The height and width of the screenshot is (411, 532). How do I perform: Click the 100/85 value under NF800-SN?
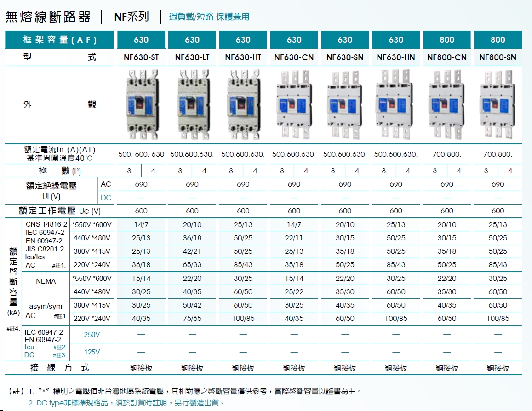click(498, 319)
